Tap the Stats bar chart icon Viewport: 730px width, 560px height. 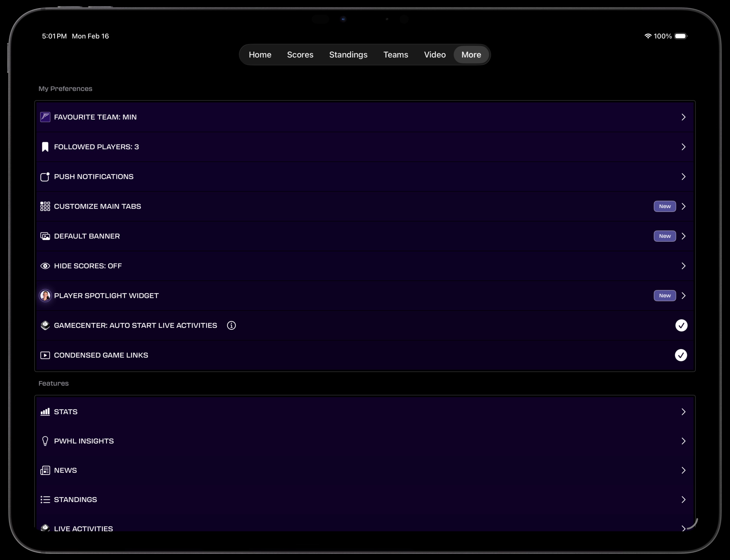click(x=45, y=412)
